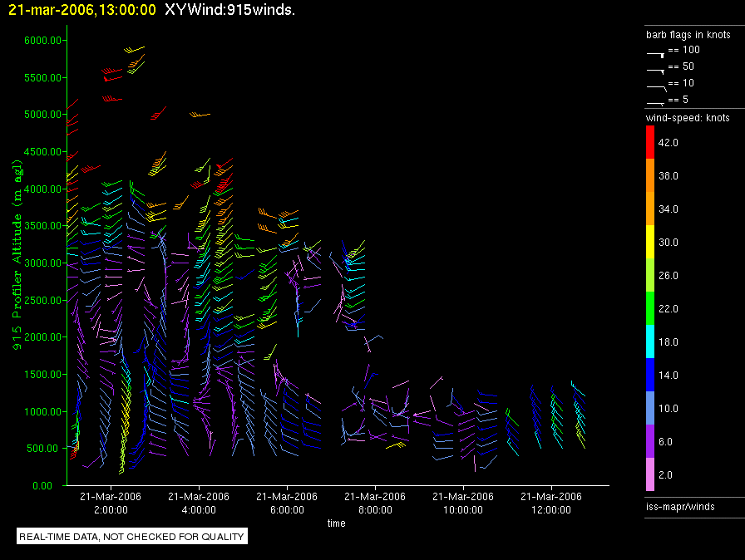The height and width of the screenshot is (560, 745).
Task: Click the purple 6.0 color band
Action: point(650,441)
